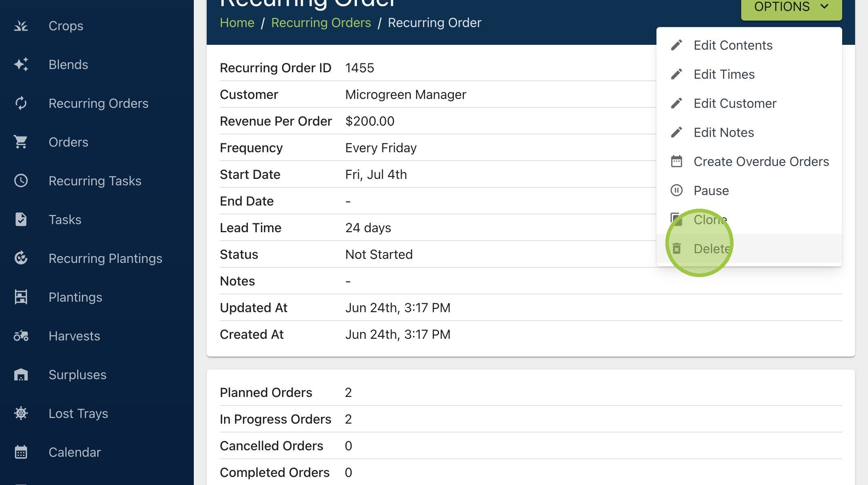Select Delete from the options menu
The width and height of the screenshot is (868, 485).
(x=749, y=249)
